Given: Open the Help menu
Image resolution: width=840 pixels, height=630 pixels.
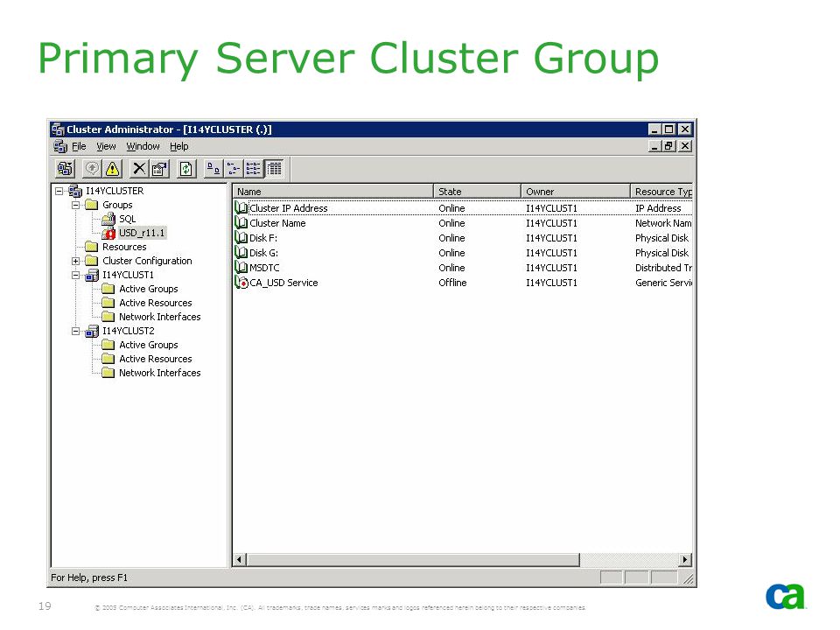Looking at the screenshot, I should click(178, 146).
